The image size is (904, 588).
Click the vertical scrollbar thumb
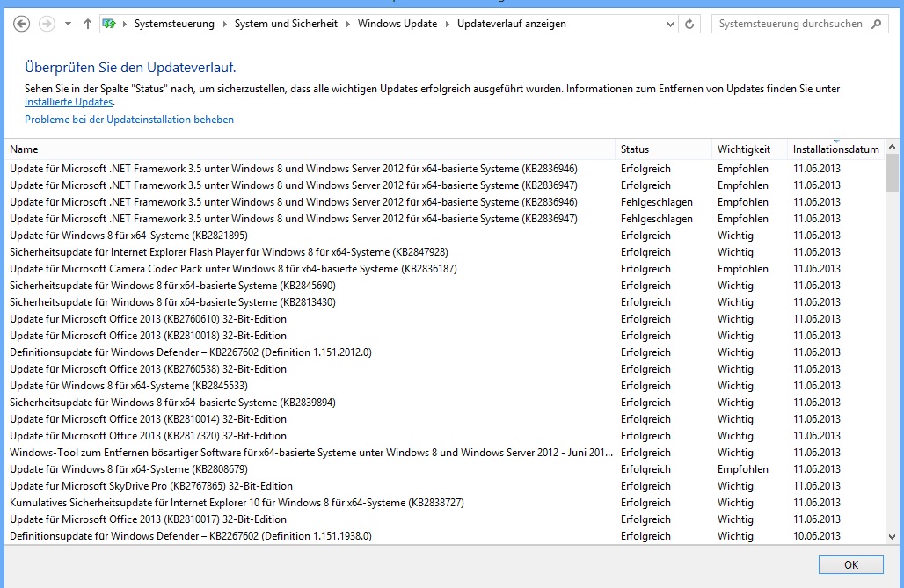(x=892, y=172)
